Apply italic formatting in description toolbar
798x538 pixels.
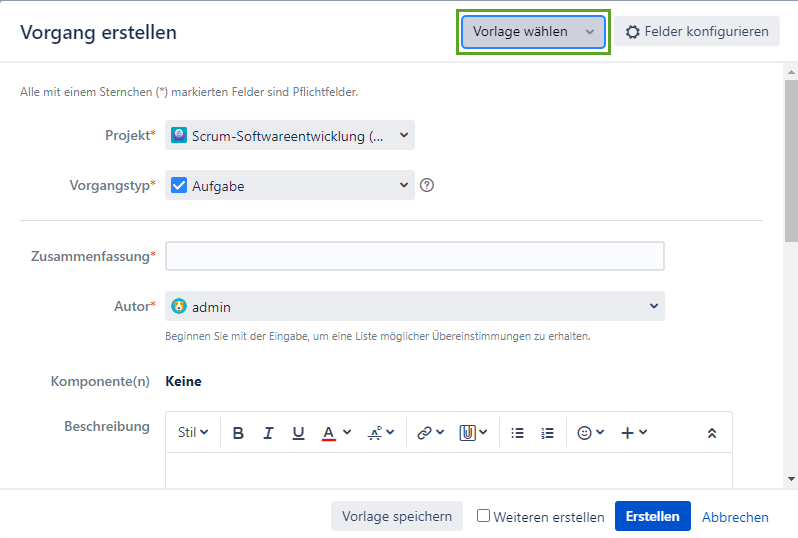click(268, 433)
